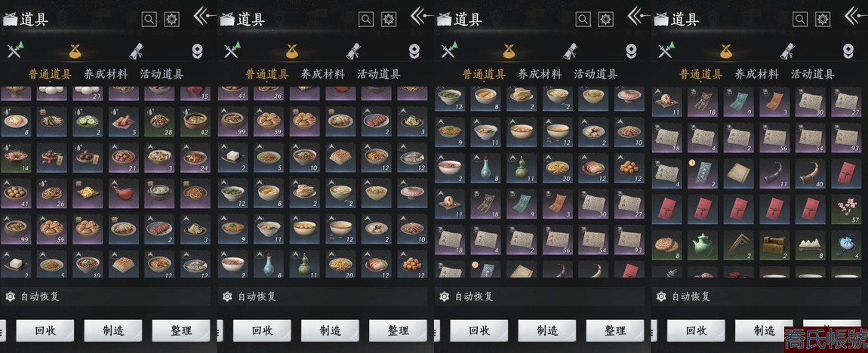
Task: Switch to crossed-swords equipment category in first panel
Action: [x=14, y=51]
